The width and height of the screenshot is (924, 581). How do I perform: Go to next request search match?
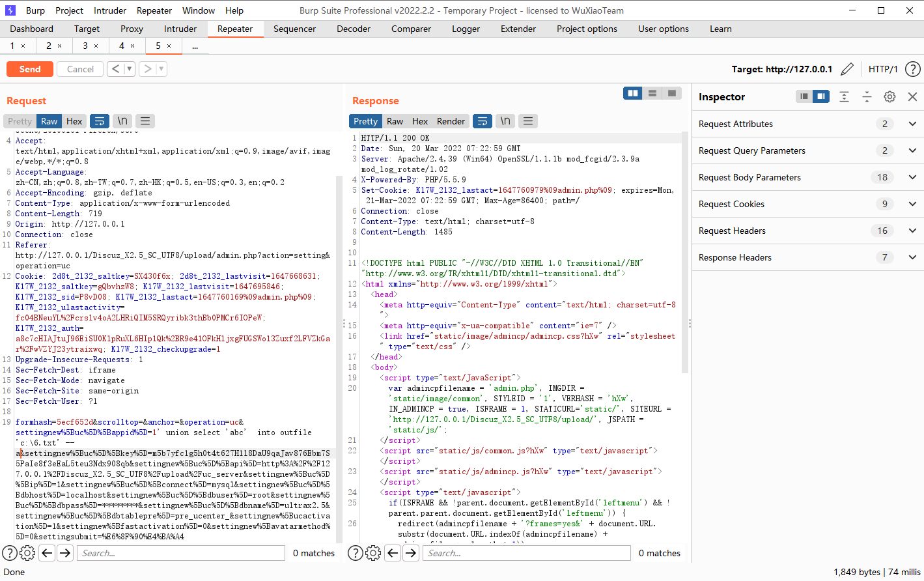[x=65, y=553]
